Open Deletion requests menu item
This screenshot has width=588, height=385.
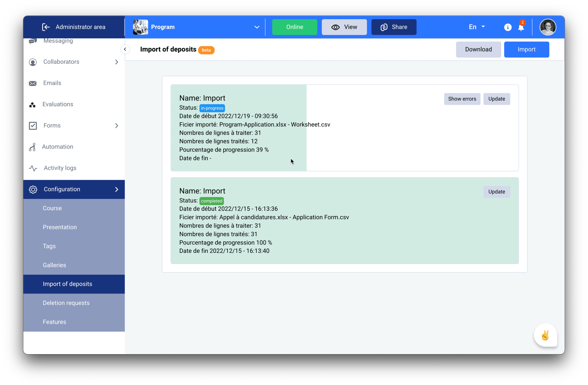point(74,303)
